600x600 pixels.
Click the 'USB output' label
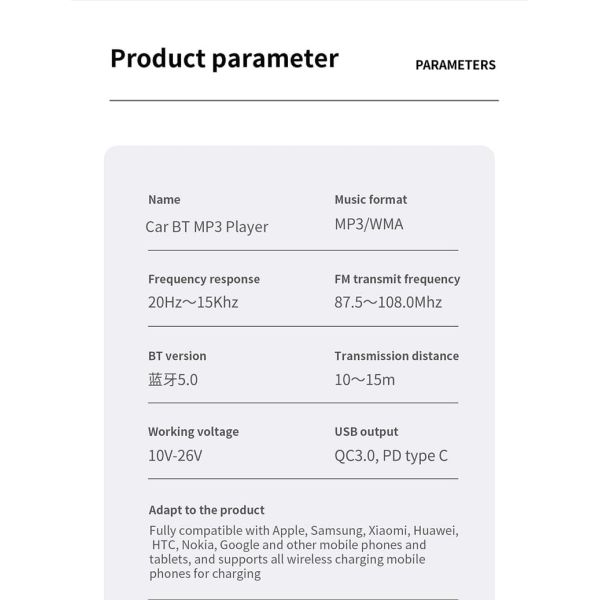366,432
